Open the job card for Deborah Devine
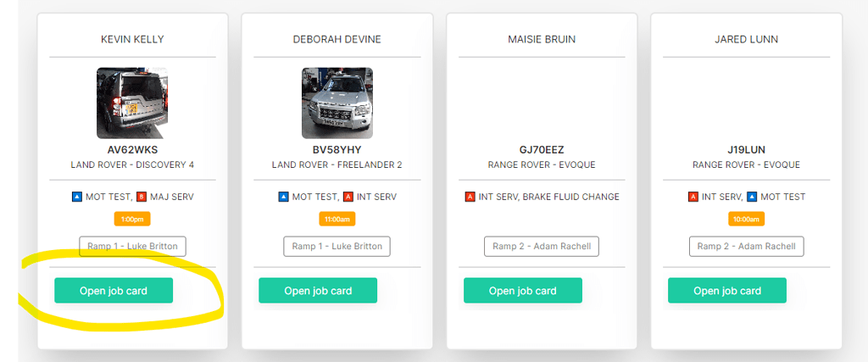868x362 pixels. point(318,291)
